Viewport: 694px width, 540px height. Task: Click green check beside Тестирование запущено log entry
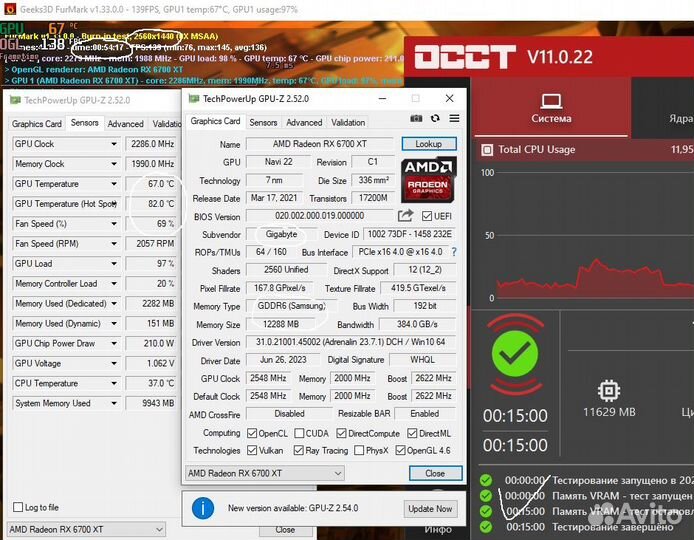click(486, 480)
